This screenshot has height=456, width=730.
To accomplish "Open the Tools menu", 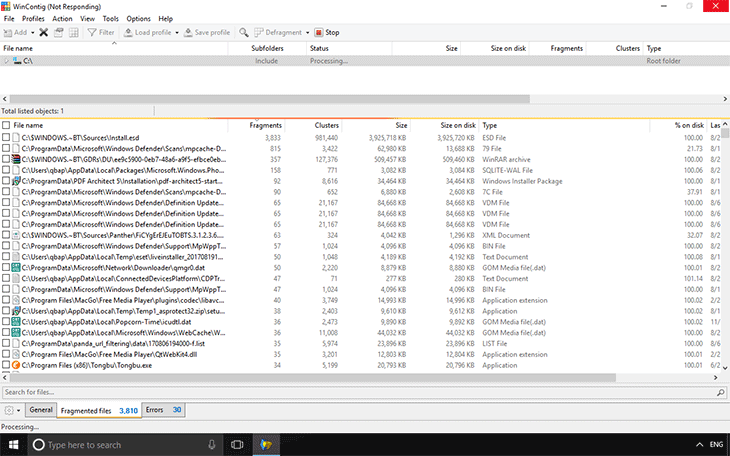I will 110,19.
